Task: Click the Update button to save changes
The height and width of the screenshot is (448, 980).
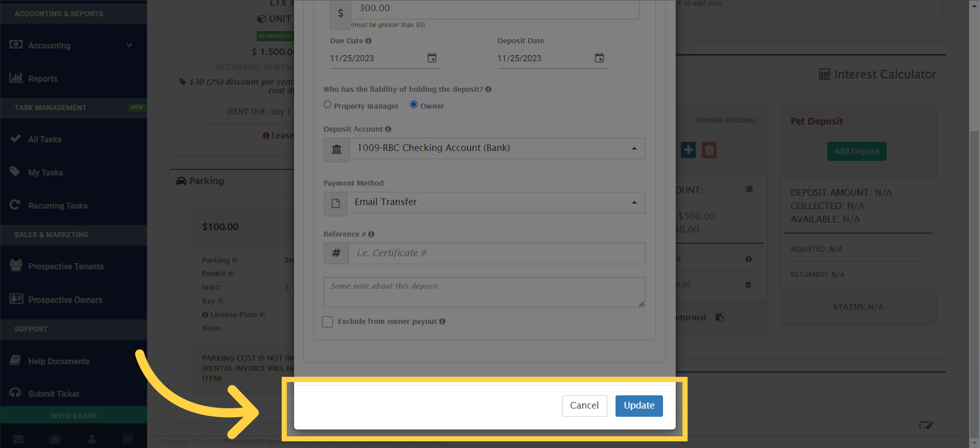Action: point(639,406)
